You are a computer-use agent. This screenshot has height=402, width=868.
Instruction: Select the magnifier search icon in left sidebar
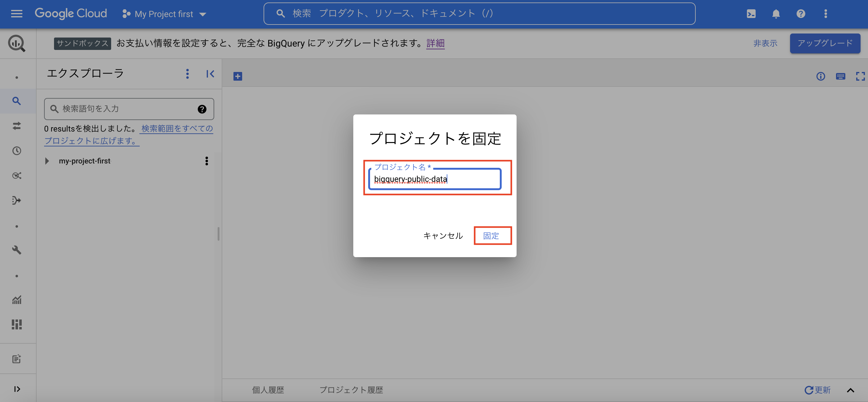(x=16, y=101)
